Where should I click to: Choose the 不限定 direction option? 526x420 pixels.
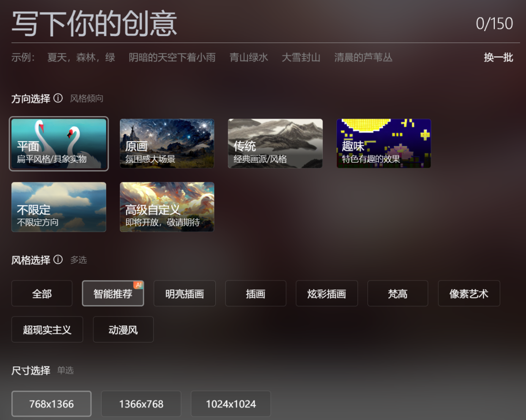tap(58, 207)
